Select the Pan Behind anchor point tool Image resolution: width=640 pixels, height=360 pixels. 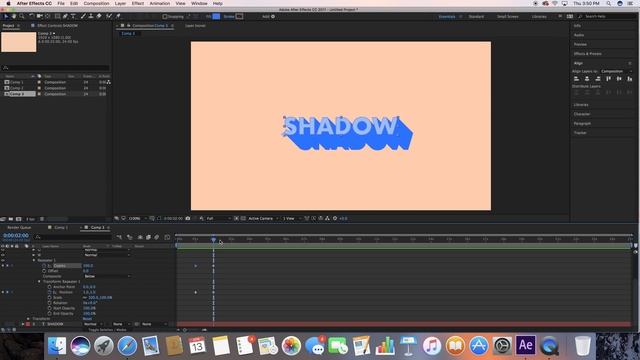48,16
